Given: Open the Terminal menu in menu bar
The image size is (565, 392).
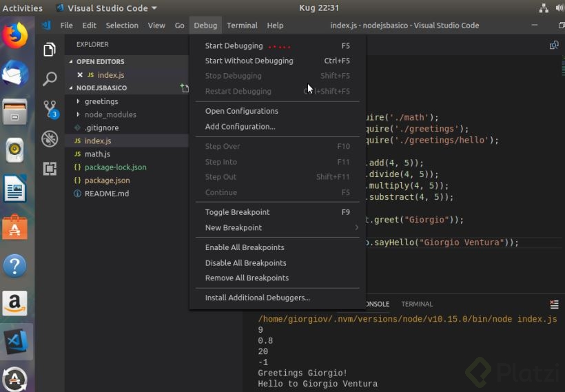Looking at the screenshot, I should click(x=242, y=25).
